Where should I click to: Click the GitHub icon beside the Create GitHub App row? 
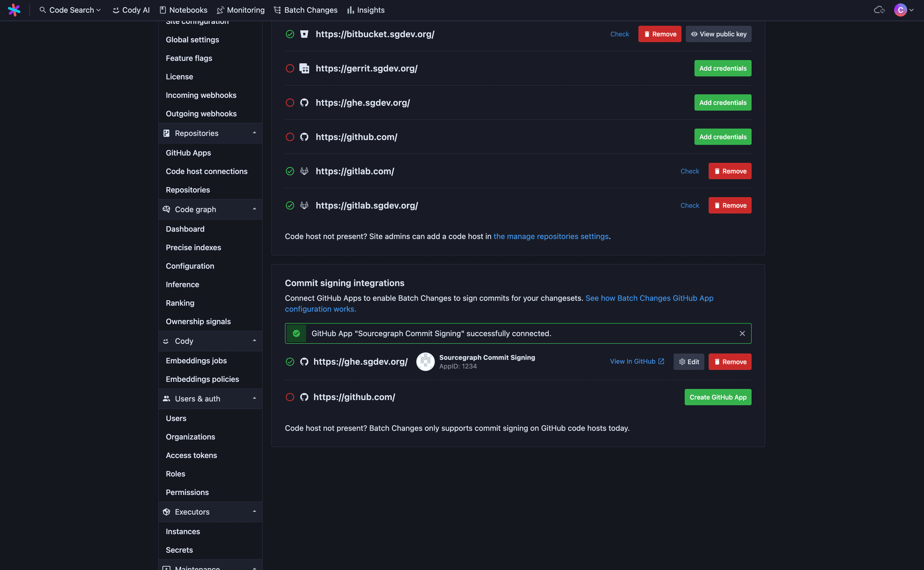pos(304,397)
